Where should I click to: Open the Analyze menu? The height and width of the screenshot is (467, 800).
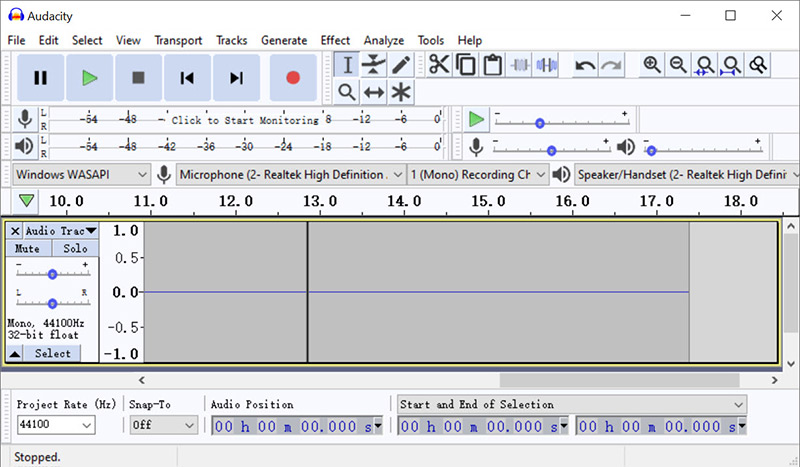coord(384,40)
